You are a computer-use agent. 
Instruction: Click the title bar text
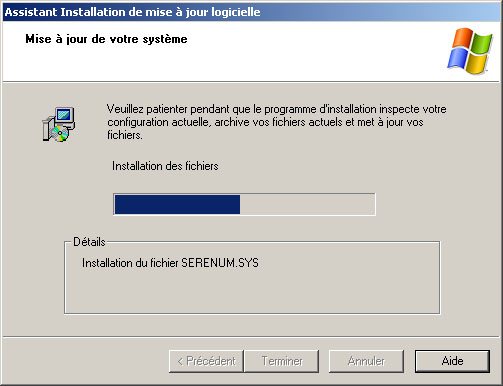tap(132, 12)
